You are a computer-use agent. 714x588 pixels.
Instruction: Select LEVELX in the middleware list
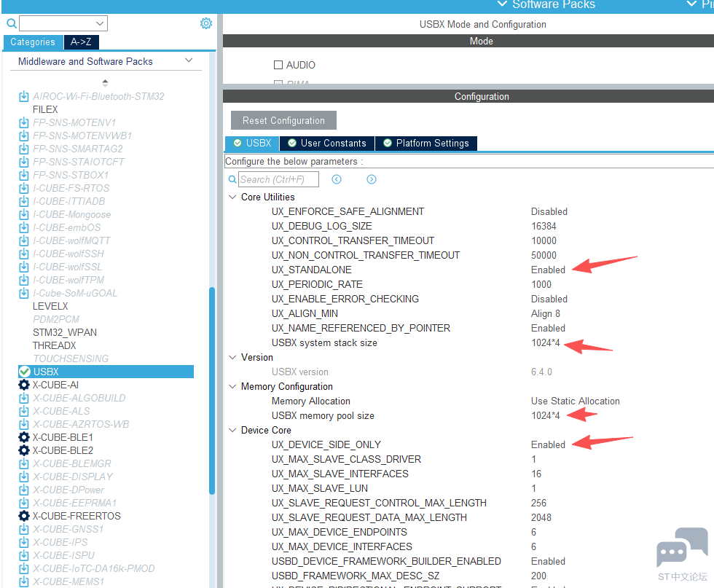50,306
